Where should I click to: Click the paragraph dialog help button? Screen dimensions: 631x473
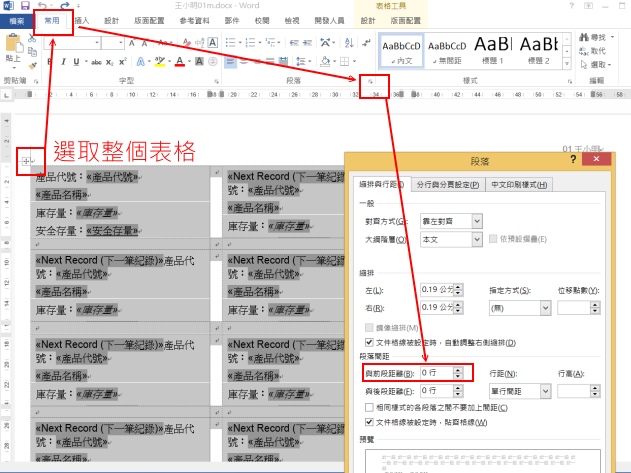573,159
